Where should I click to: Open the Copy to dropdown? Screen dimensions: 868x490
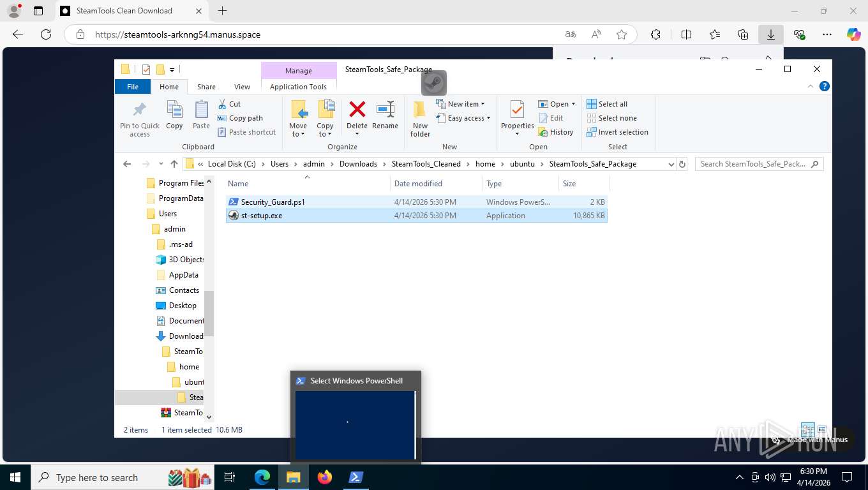[325, 119]
